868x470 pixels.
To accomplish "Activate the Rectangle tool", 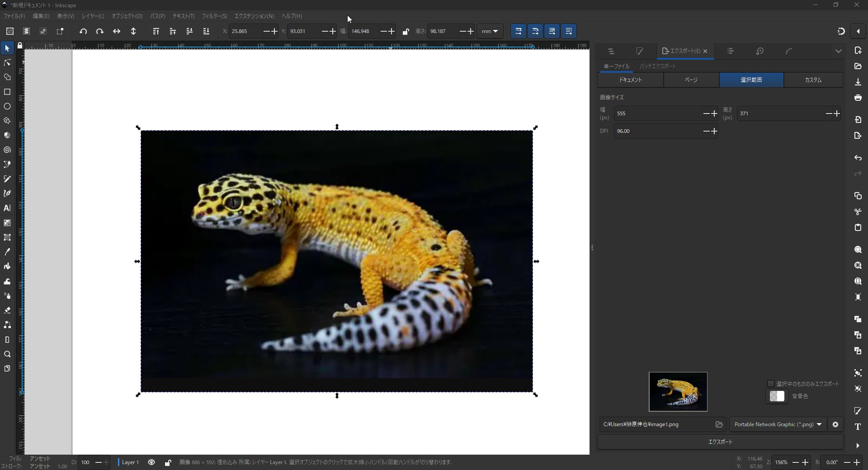I will 7,92.
